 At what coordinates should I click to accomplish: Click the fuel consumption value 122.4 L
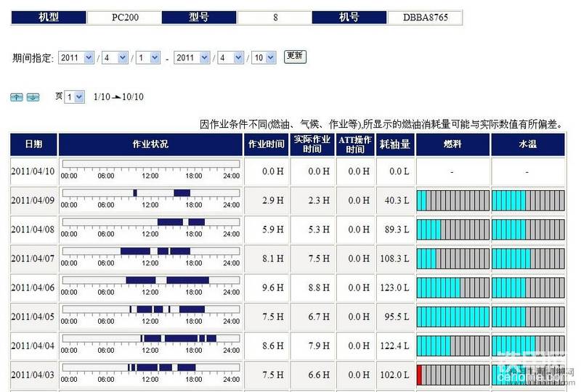[394, 346]
